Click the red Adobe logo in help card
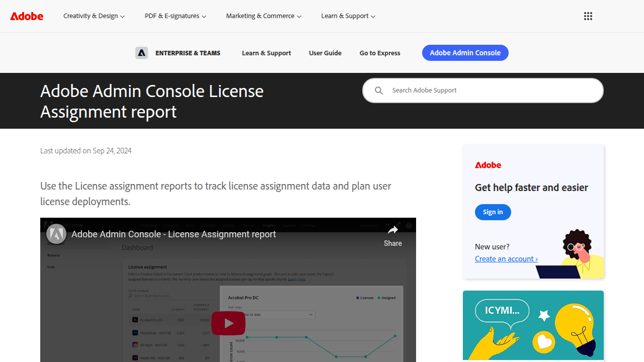 (488, 165)
